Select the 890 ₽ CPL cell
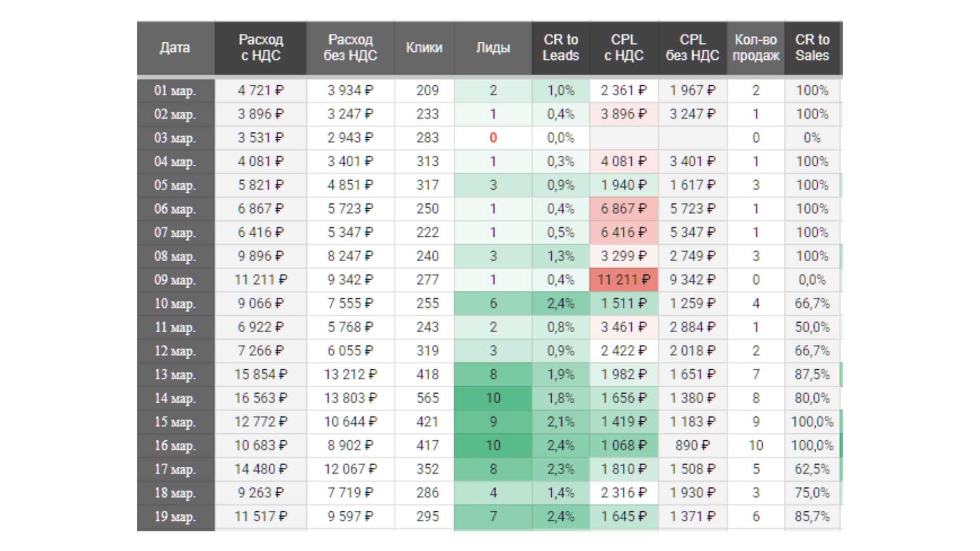The image size is (980, 551). point(692,446)
